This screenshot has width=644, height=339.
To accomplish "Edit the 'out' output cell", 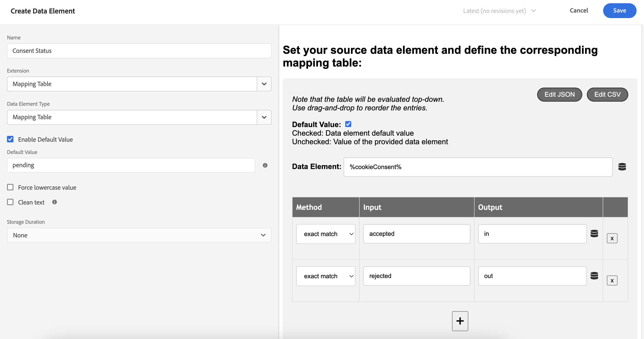I will point(533,276).
